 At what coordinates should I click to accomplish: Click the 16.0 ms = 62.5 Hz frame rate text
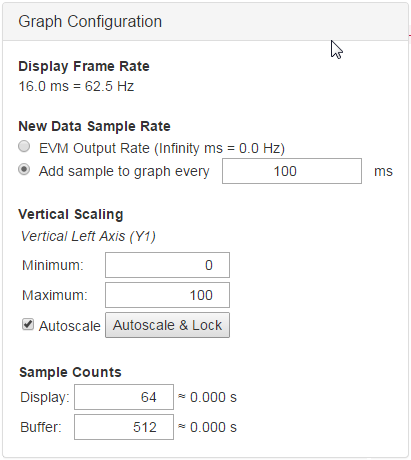click(x=76, y=86)
